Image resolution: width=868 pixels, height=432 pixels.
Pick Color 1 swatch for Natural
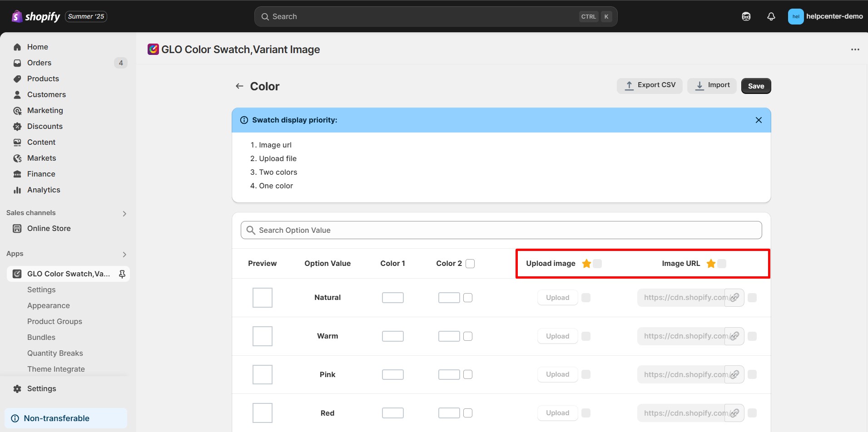392,298
